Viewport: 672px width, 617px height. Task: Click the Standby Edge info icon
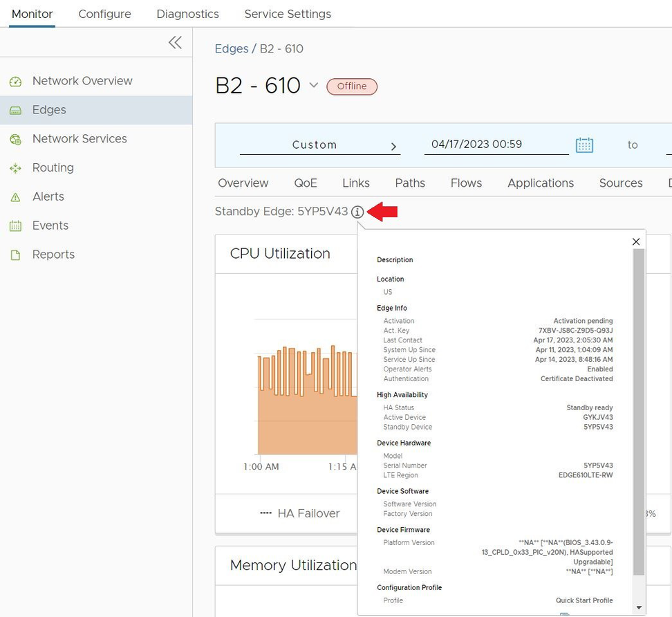click(357, 212)
